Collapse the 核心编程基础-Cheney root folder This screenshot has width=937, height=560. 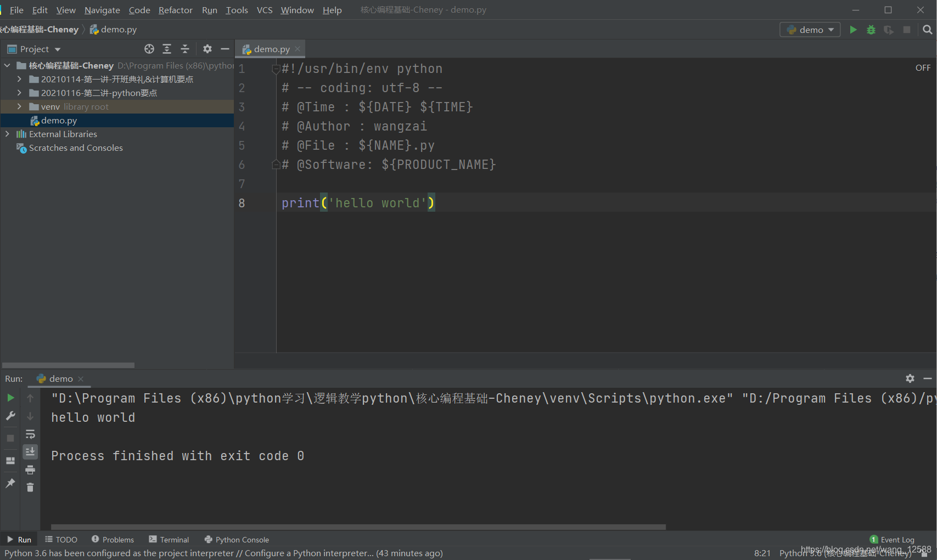pos(7,65)
